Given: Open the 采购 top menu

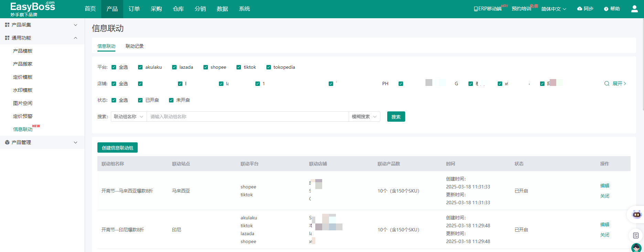Looking at the screenshot, I should 156,9.
